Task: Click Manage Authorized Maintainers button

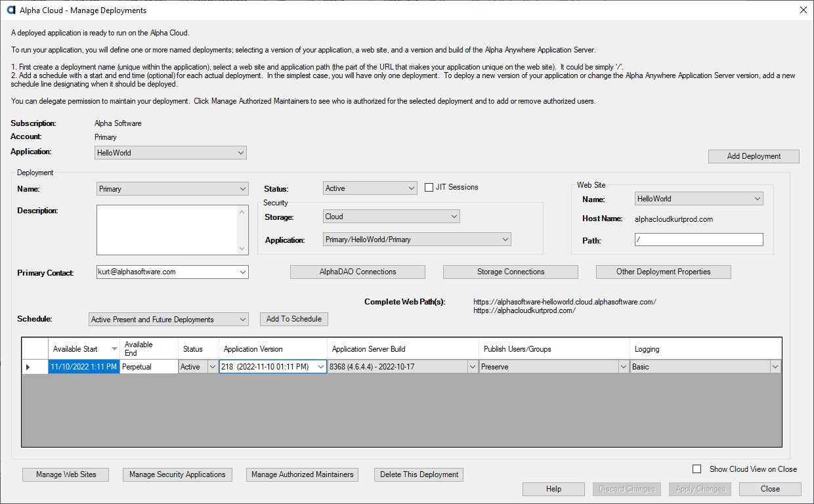Action: (x=302, y=474)
